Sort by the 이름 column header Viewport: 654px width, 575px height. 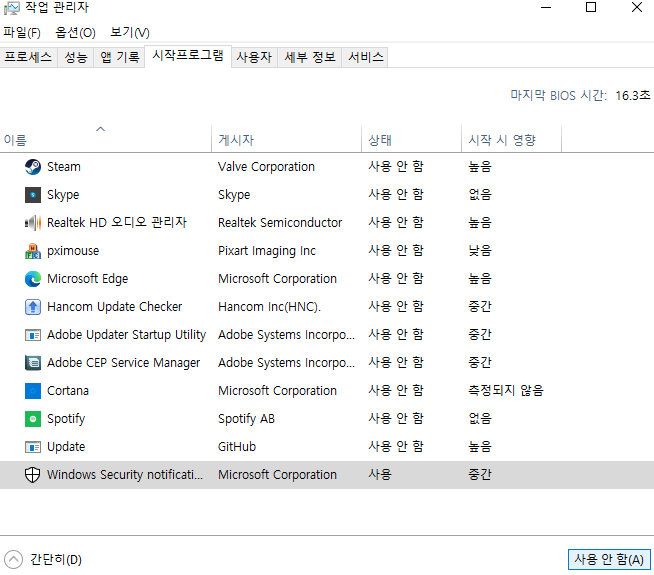click(106, 139)
